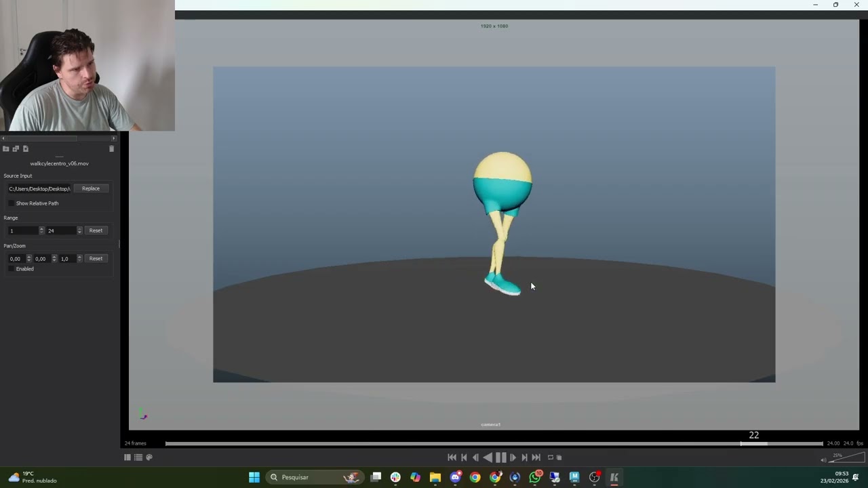Image resolution: width=868 pixels, height=488 pixels.
Task: Open File Explorer from the taskbar
Action: 435,477
